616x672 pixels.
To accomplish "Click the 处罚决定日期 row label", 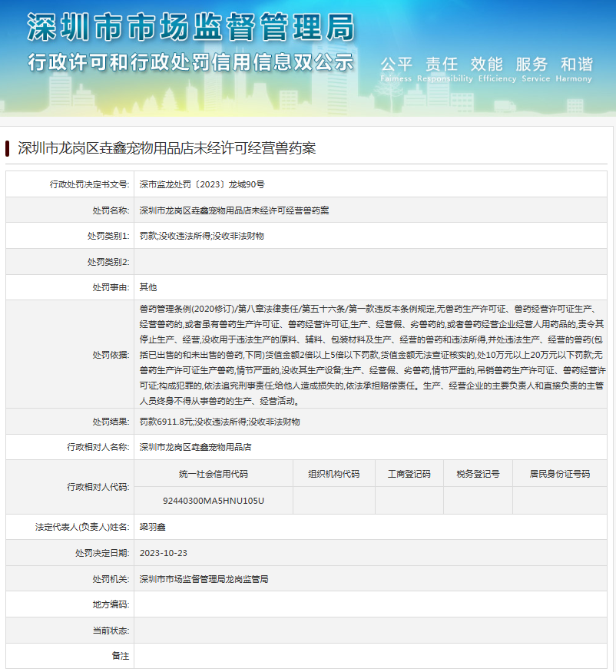I will pos(102,553).
